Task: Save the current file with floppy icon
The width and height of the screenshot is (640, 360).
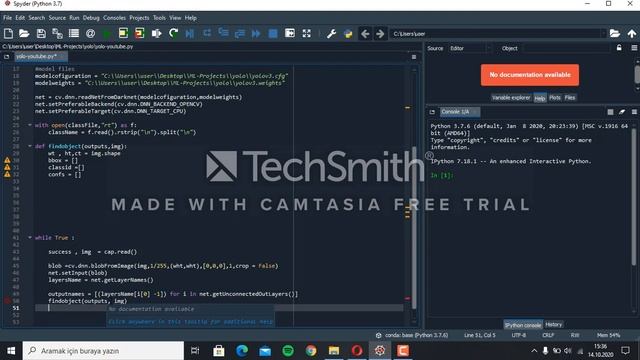Action: pos(41,33)
